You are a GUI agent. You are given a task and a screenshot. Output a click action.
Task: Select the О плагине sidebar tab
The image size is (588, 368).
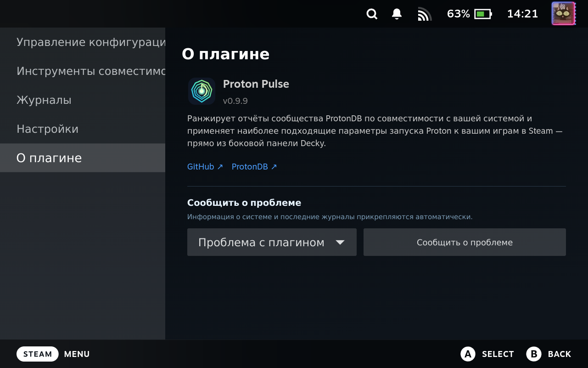coord(83,158)
